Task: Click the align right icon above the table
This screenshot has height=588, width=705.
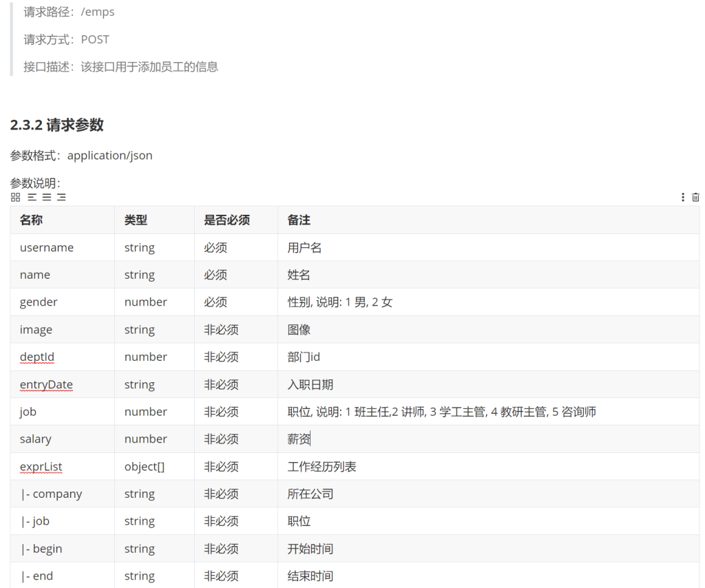Action: (61, 198)
